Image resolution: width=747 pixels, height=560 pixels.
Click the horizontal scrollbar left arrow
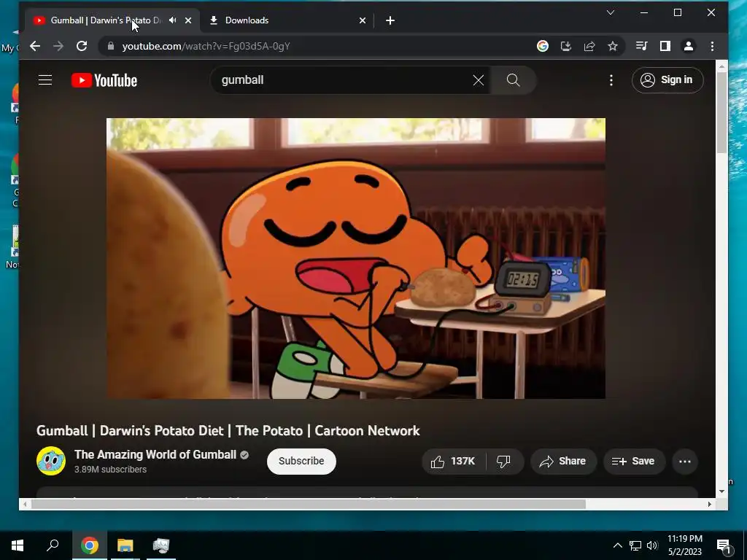(x=25, y=504)
